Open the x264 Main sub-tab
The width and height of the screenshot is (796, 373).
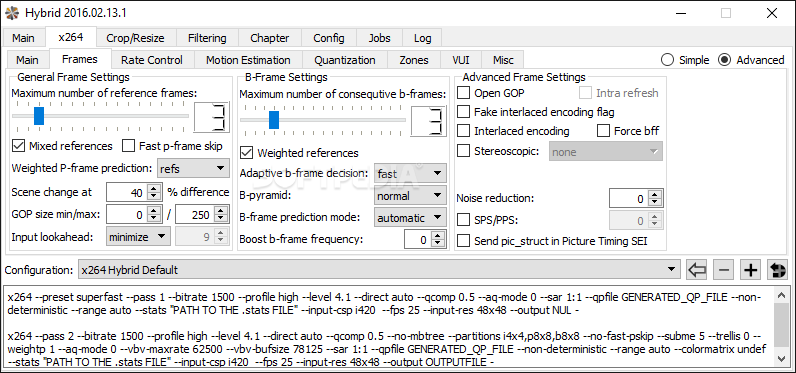[x=27, y=60]
